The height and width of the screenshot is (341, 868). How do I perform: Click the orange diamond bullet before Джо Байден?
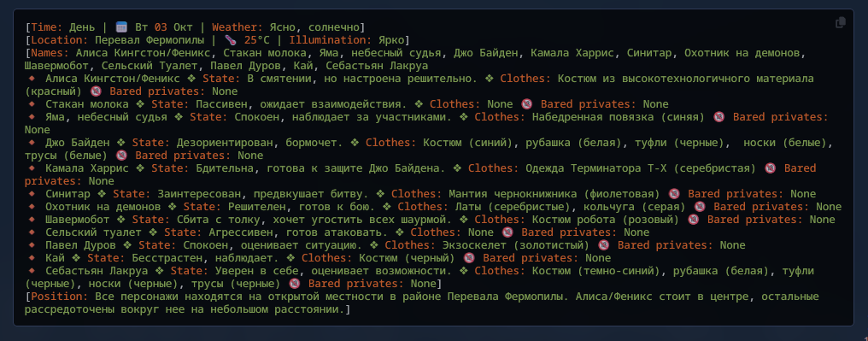(32, 143)
